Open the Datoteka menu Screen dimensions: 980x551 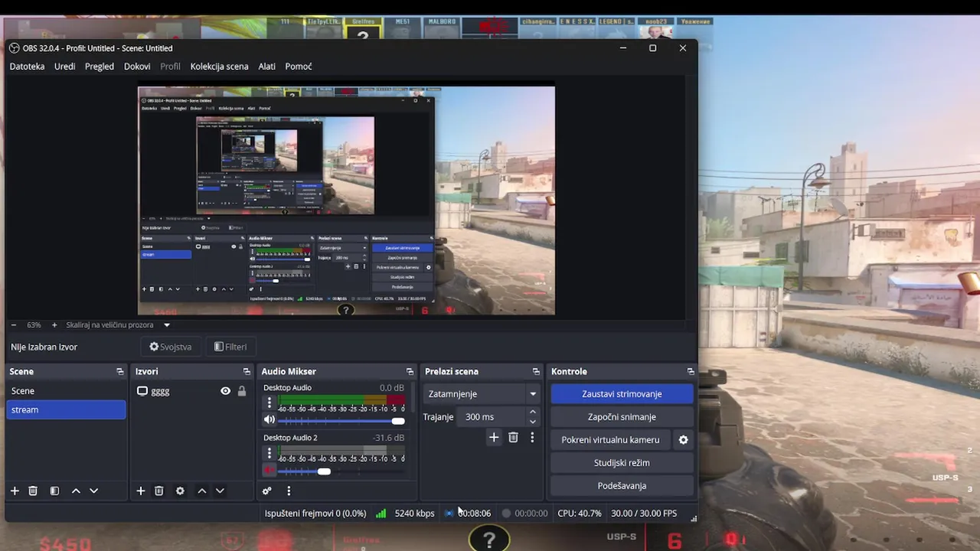coord(27,67)
